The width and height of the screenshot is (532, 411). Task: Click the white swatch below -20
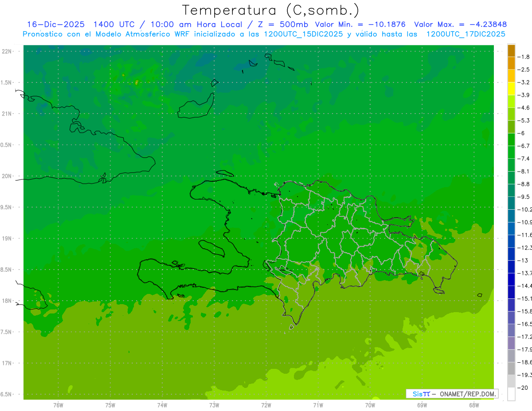tap(511, 394)
